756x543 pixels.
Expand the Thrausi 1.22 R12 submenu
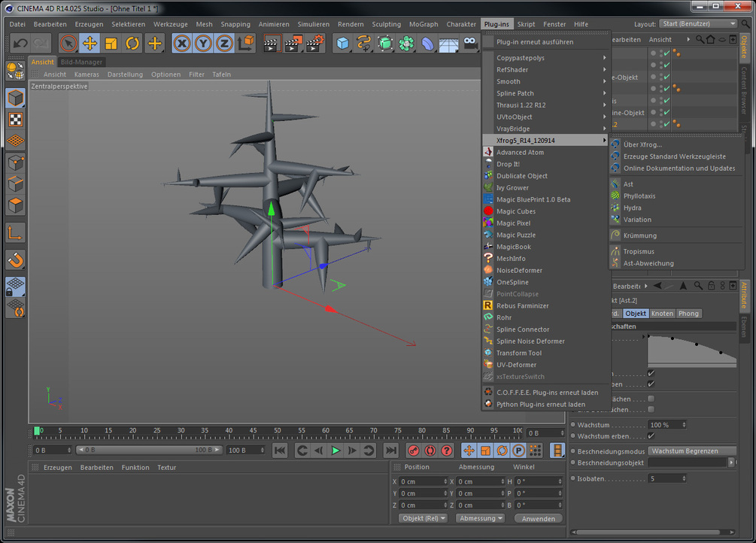[545, 105]
